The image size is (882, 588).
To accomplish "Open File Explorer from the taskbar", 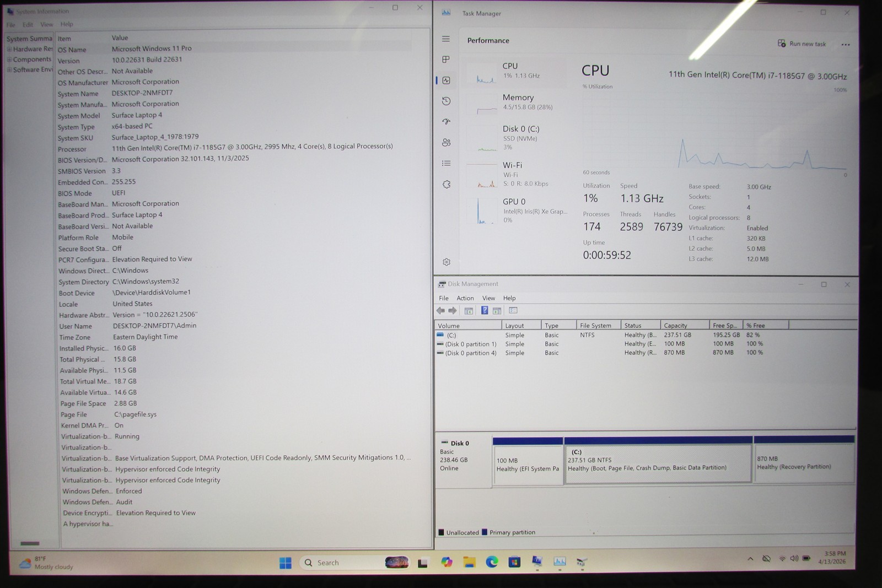I will [469, 562].
